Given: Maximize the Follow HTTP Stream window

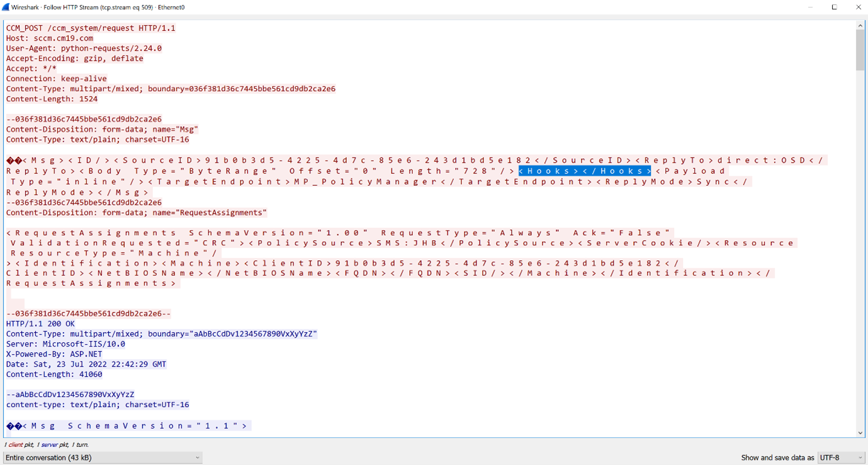Looking at the screenshot, I should tap(834, 7).
